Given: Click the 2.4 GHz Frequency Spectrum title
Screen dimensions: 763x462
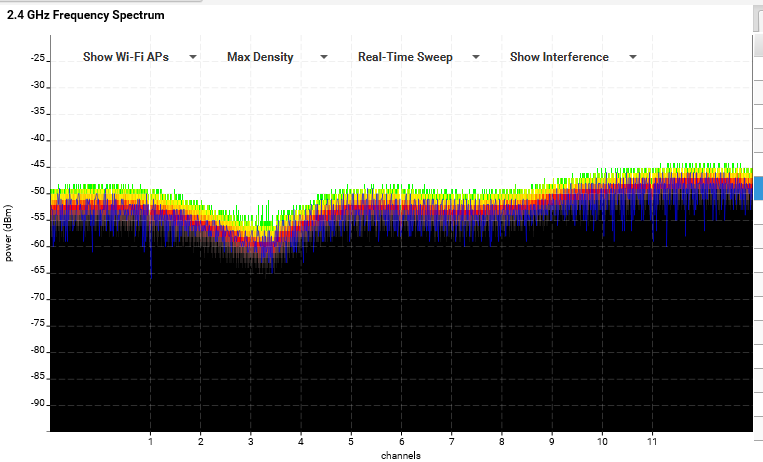Looking at the screenshot, I should pyautogui.click(x=86, y=15).
